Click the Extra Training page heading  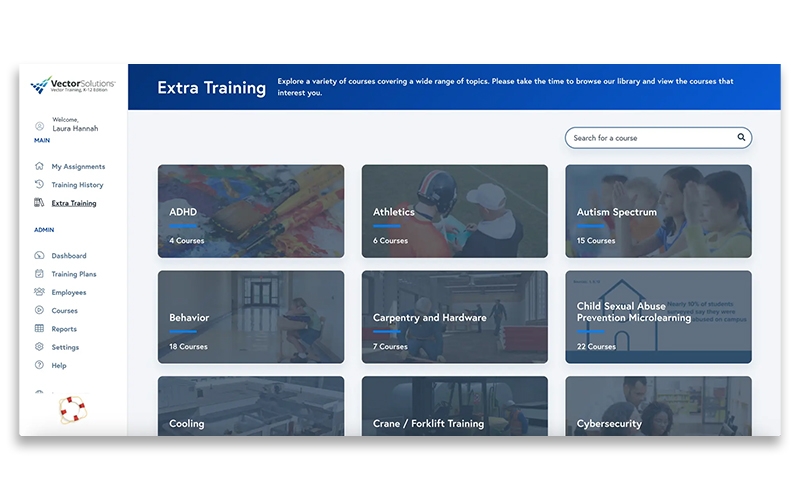[x=211, y=88]
